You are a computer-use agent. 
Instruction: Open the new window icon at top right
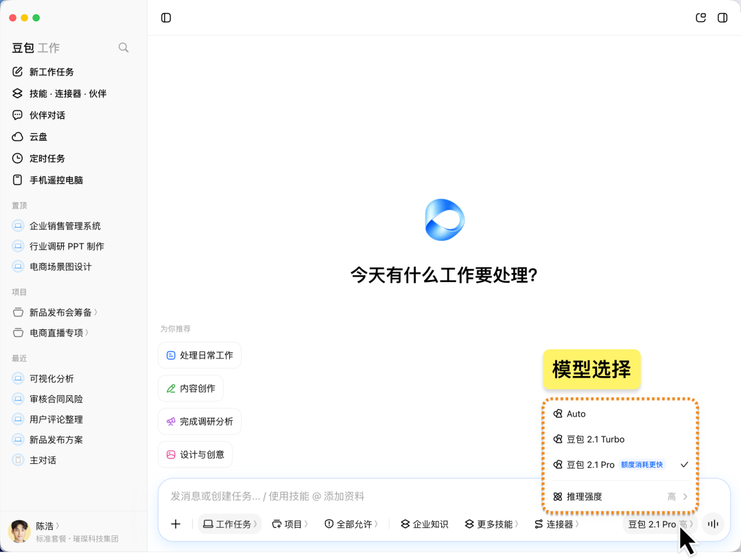click(x=701, y=18)
